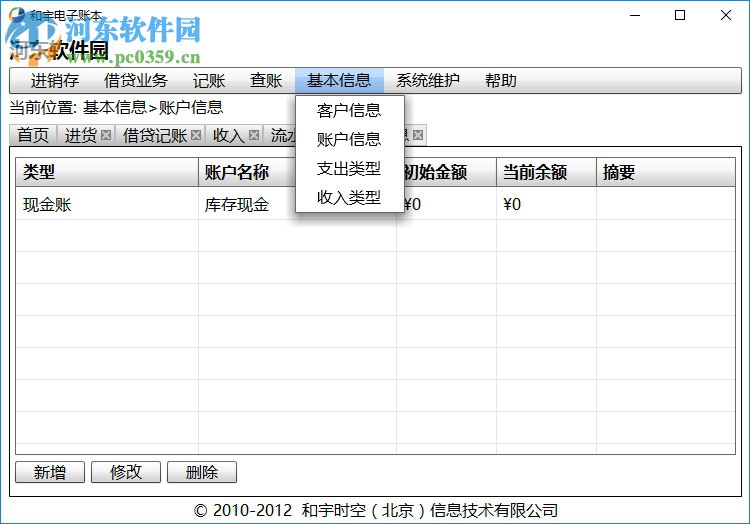This screenshot has height=524, width=750.
Task: Sort by the 当前余额 column header
Action: pos(547,172)
